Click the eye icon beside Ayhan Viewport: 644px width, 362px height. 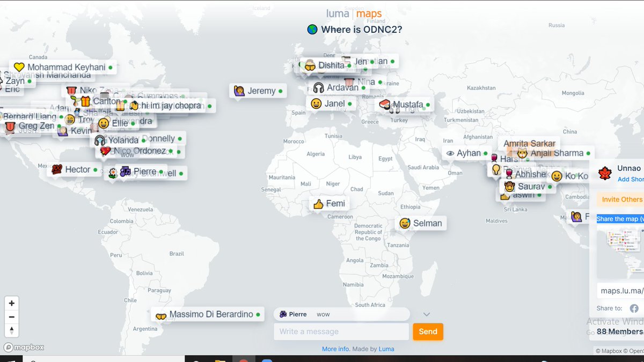pyautogui.click(x=450, y=153)
